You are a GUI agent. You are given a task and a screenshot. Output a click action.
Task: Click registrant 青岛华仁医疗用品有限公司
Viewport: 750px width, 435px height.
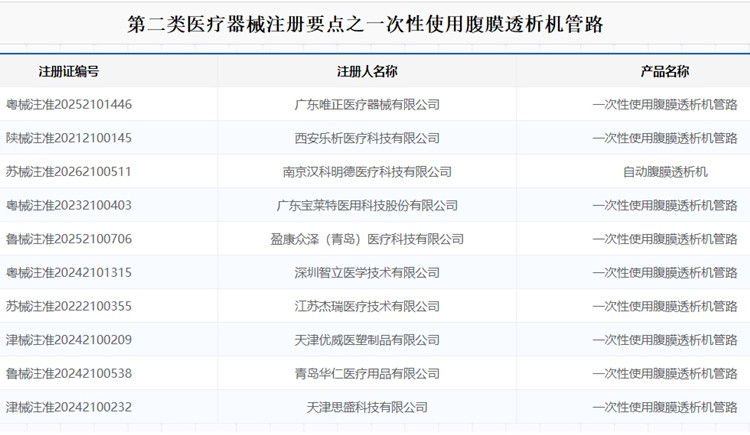coord(367,373)
